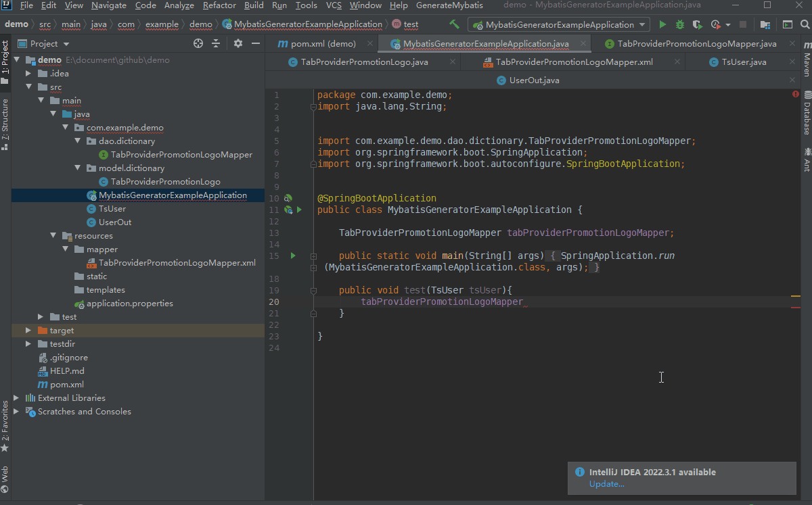Select .gitignore file in tree

tap(68, 358)
